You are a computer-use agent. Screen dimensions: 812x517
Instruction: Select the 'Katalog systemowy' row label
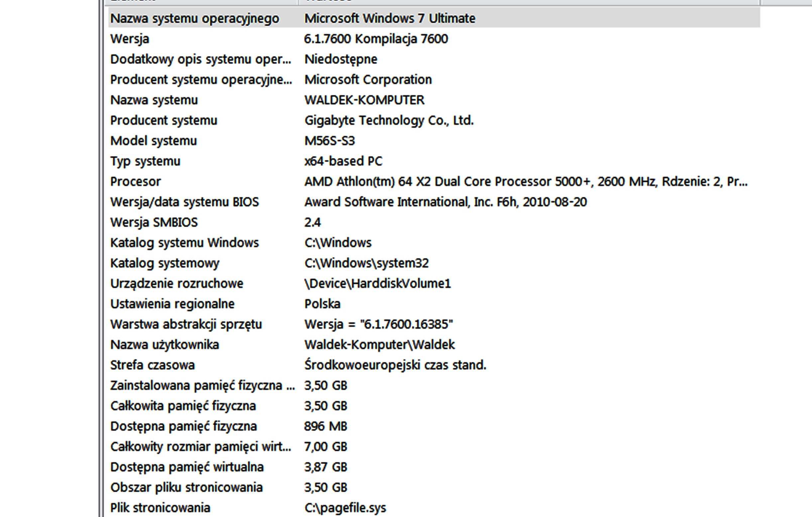tap(164, 263)
